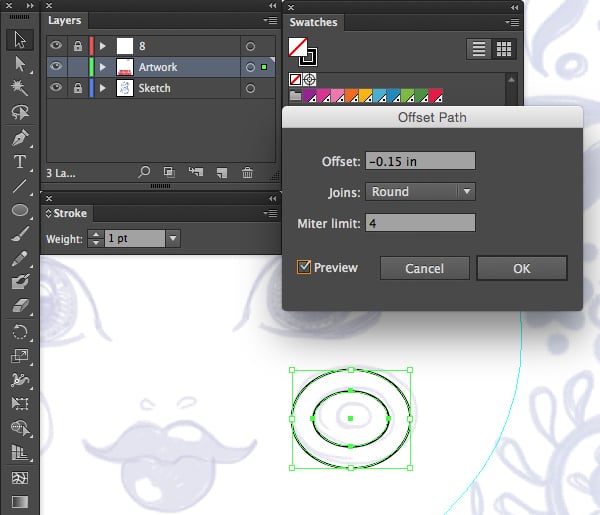
Task: Open the Swatches panel flyout menu
Action: coord(512,22)
